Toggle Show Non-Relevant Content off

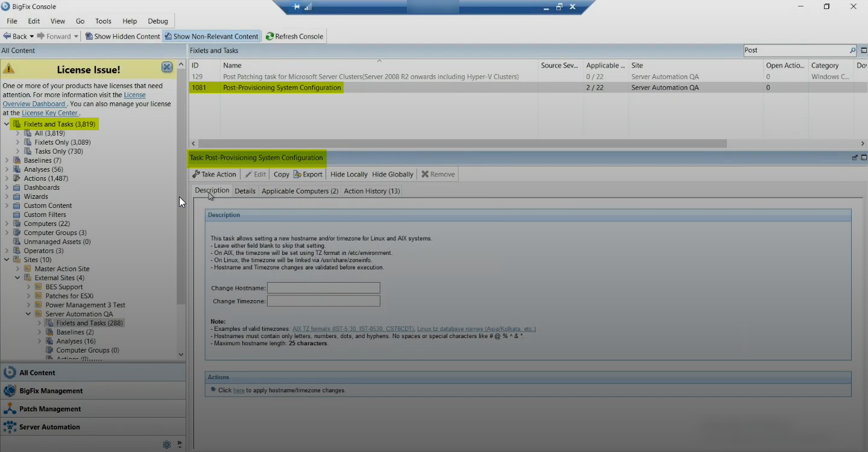[x=211, y=36]
